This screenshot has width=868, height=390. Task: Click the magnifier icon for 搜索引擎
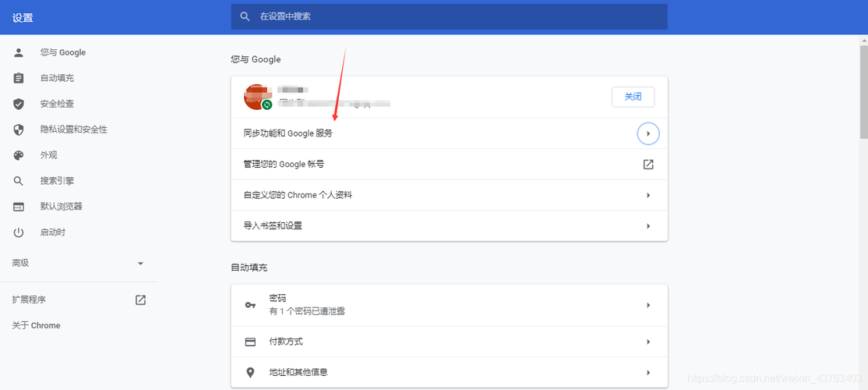click(x=19, y=181)
